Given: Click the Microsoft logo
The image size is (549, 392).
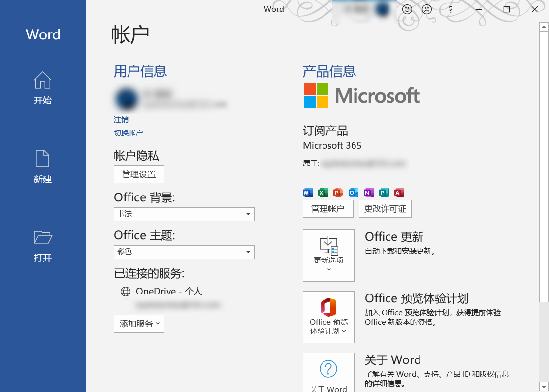Looking at the screenshot, I should (361, 95).
